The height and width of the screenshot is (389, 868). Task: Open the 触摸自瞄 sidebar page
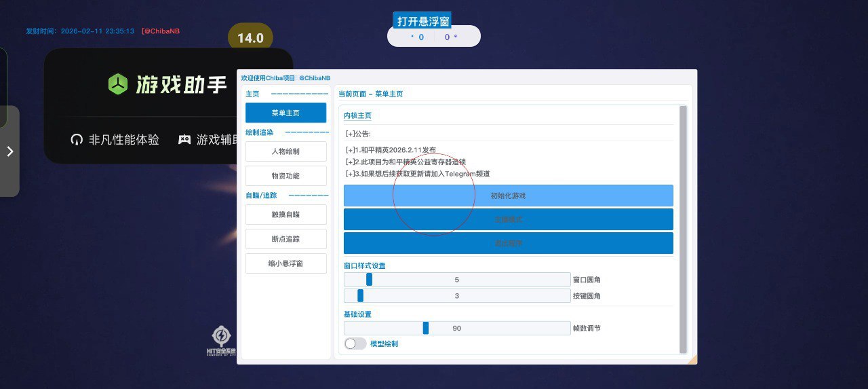click(285, 215)
